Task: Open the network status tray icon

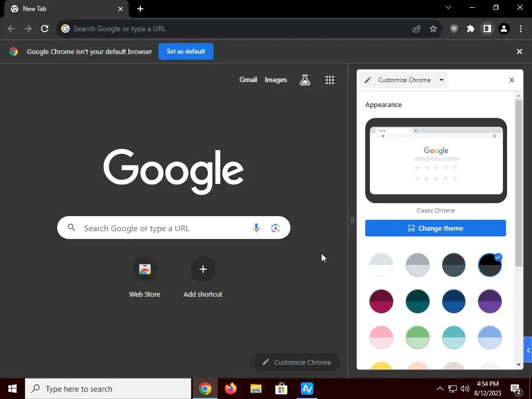Action: 453,389
